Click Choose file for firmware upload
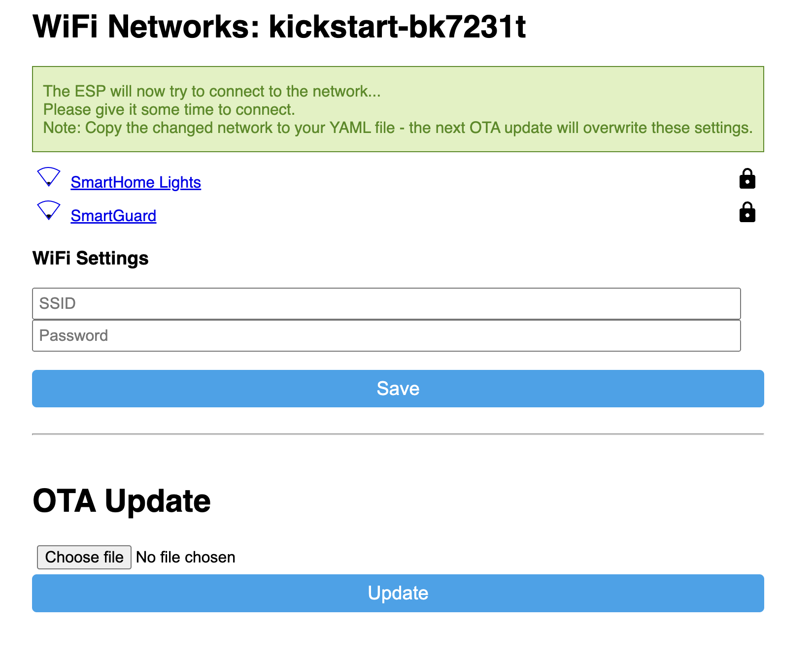The image size is (812, 661). [x=84, y=557]
